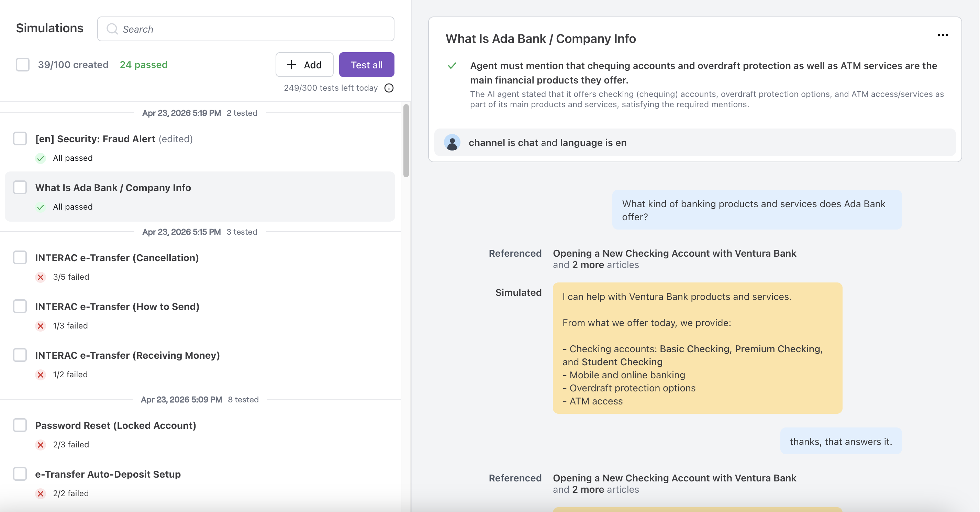Check the Security: Fraud Alert checkbox
The width and height of the screenshot is (980, 512).
click(20, 139)
